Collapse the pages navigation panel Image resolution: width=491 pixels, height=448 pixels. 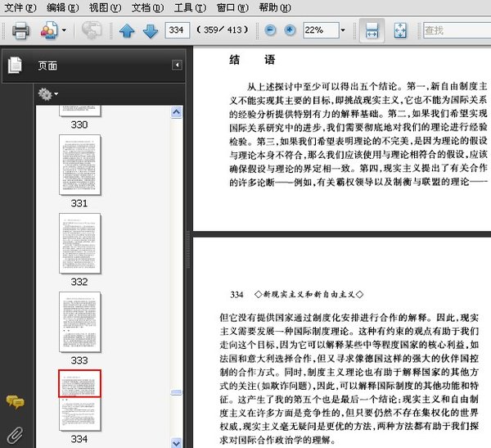tap(177, 65)
